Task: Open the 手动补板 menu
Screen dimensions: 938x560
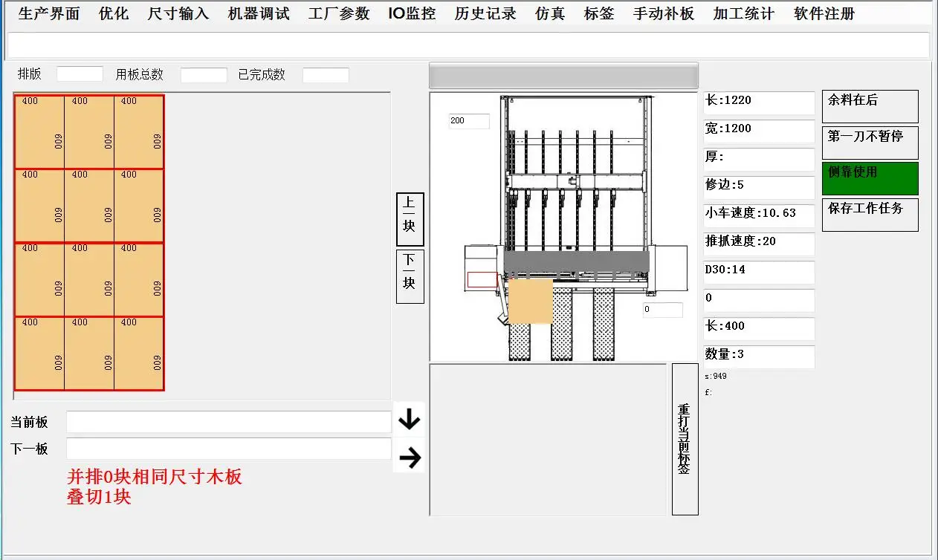Action: click(x=664, y=13)
